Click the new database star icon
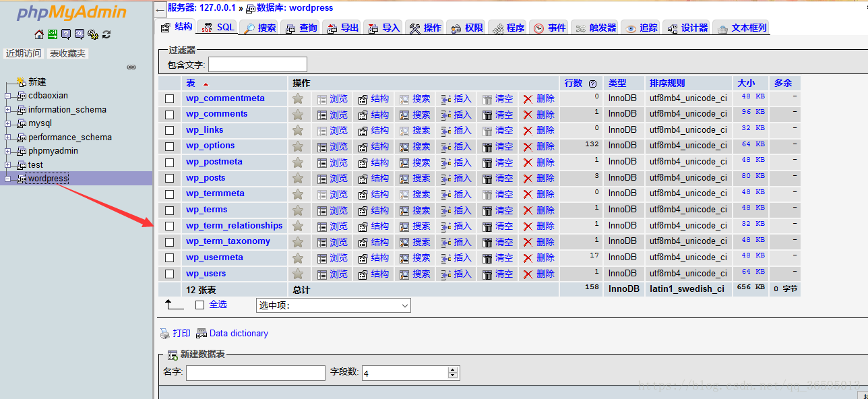 point(21,82)
